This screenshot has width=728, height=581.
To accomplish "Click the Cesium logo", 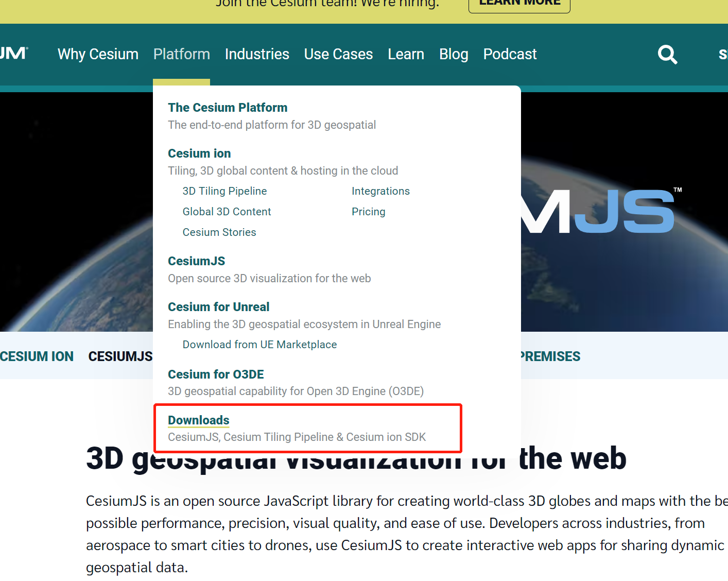I will point(14,53).
